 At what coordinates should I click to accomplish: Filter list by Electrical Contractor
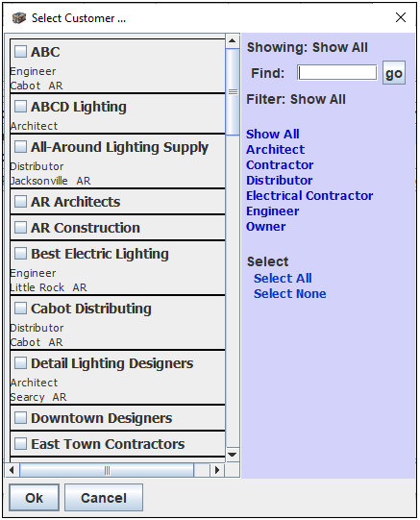coord(309,196)
